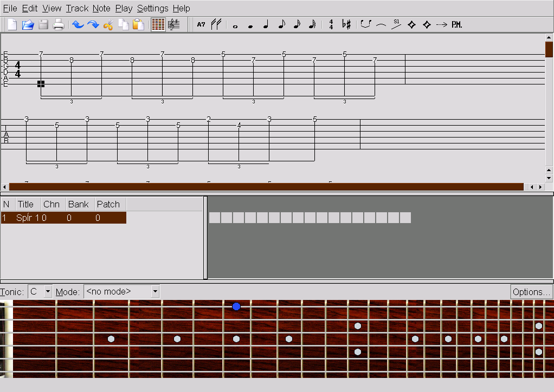Viewport: 554px width, 392px height.
Task: Open the 4/4 time signature icon
Action: 331,24
